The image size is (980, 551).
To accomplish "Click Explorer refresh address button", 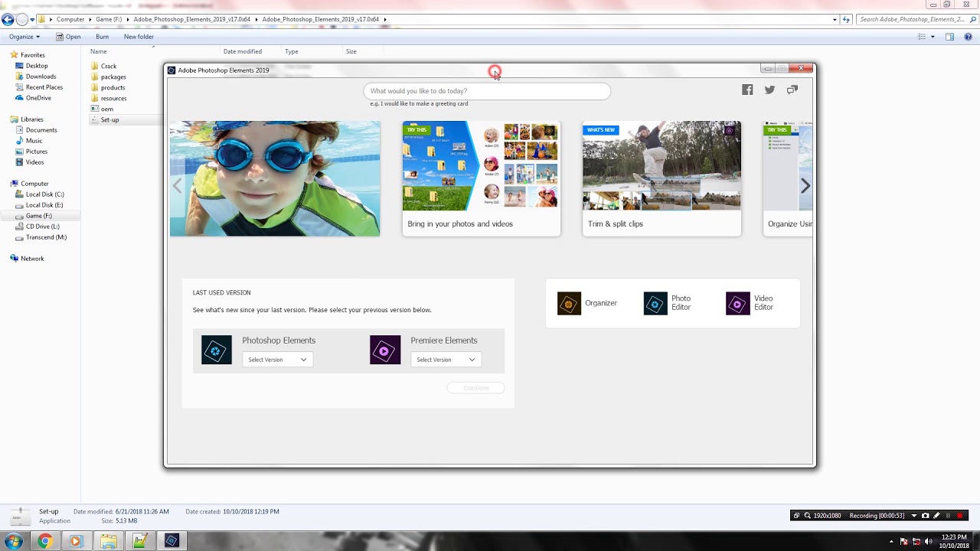I will coord(846,19).
